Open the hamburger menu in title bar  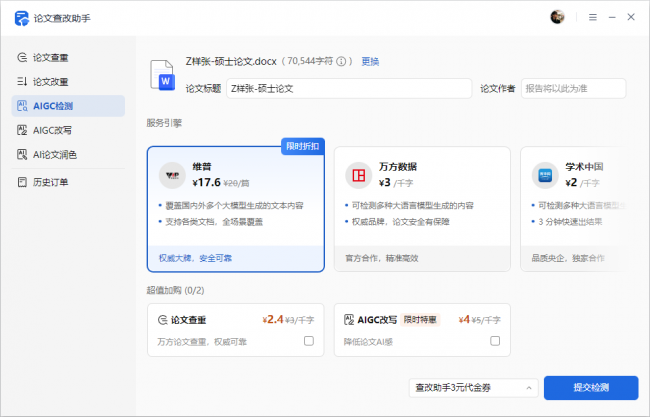point(593,17)
